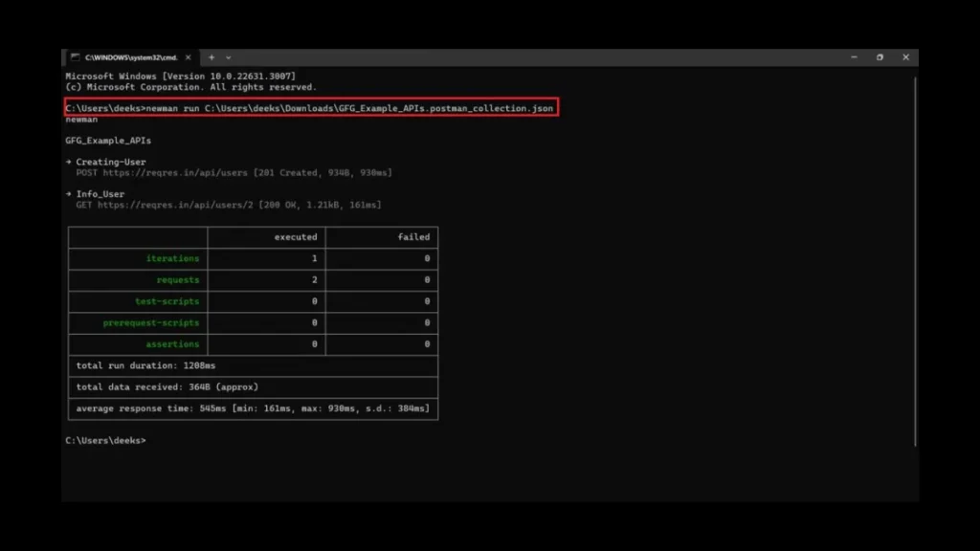The width and height of the screenshot is (980, 551).
Task: Maximize the terminal window
Action: pos(880,57)
